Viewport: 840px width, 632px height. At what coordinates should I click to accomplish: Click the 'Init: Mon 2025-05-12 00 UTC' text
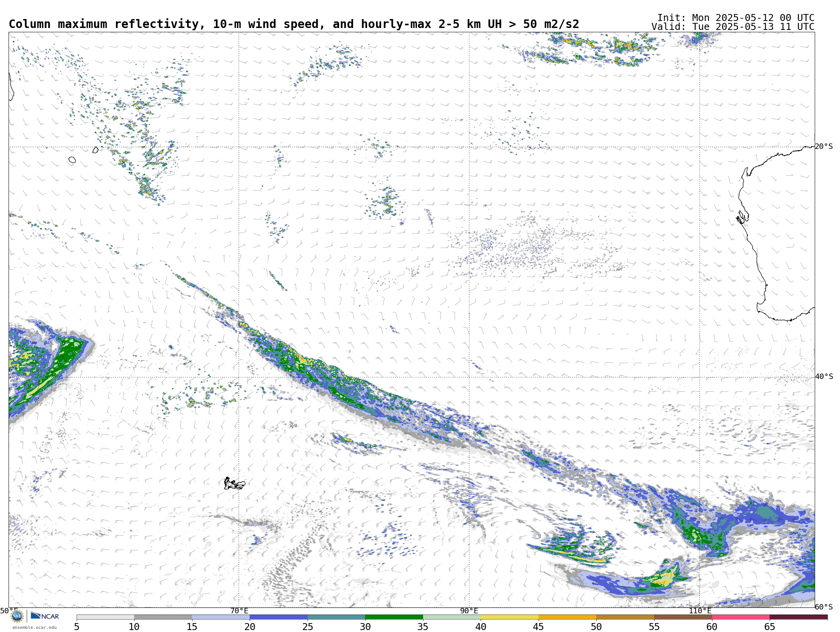coord(736,18)
